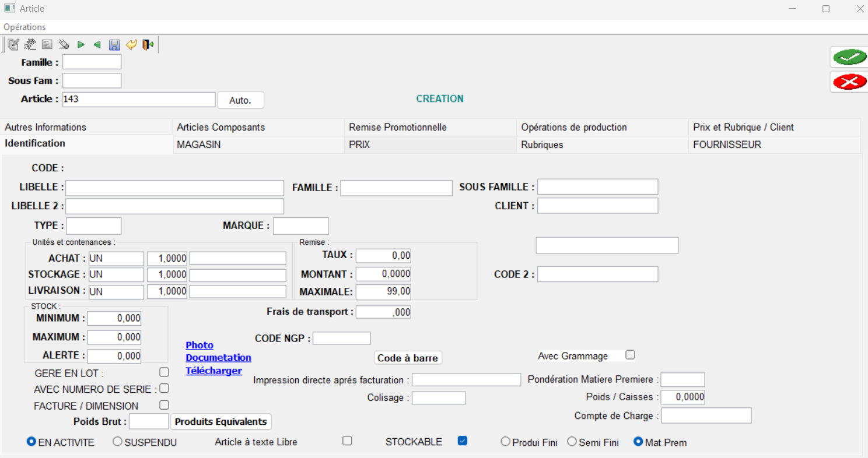The height and width of the screenshot is (458, 868).
Task: Click the STOCKAGE quantity field 1,0000
Action: tap(167, 274)
